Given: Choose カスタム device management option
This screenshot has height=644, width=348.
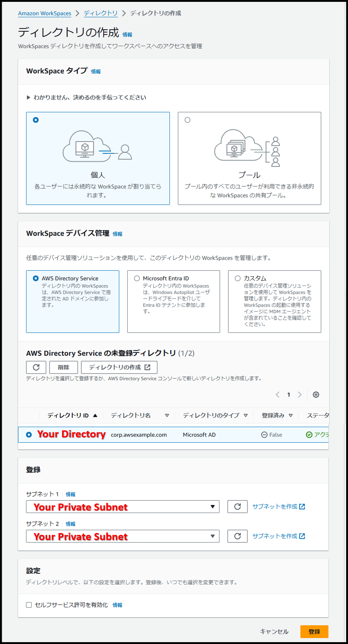Looking at the screenshot, I should click(238, 278).
